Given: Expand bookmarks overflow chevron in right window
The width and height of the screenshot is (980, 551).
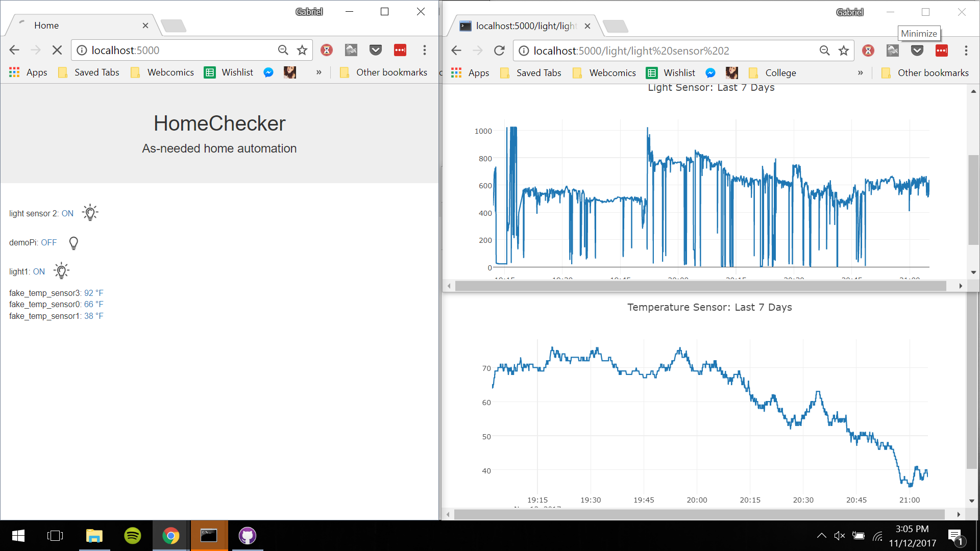Looking at the screenshot, I should [x=861, y=73].
